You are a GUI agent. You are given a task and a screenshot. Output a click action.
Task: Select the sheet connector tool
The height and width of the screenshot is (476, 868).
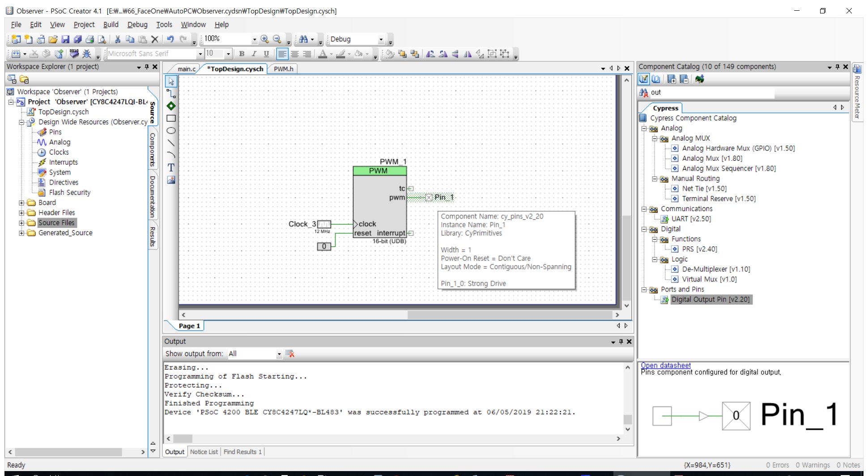pyautogui.click(x=171, y=106)
